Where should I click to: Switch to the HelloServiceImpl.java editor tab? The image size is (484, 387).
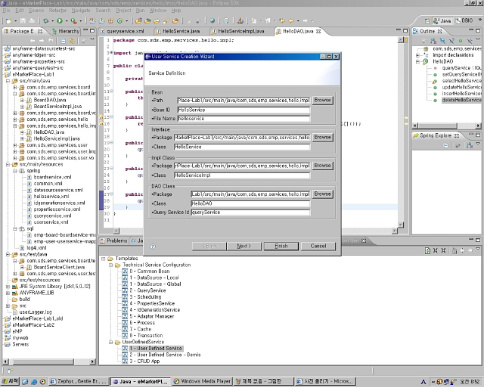tap(238, 31)
